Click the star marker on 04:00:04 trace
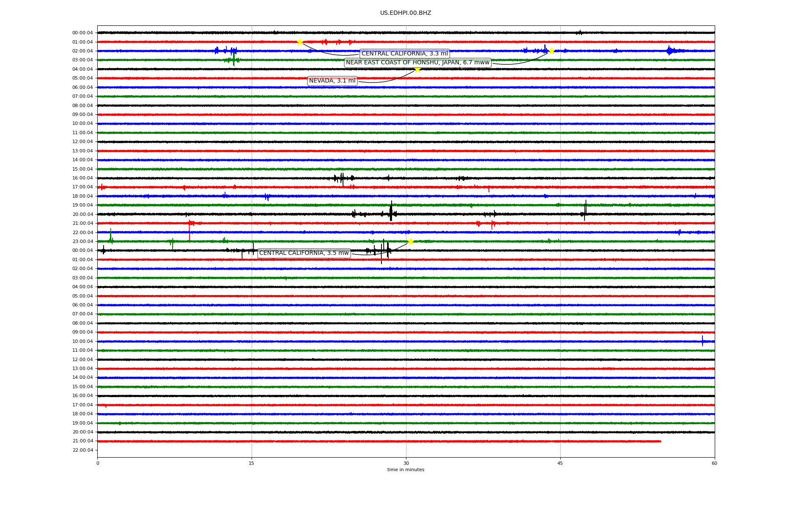 click(417, 69)
